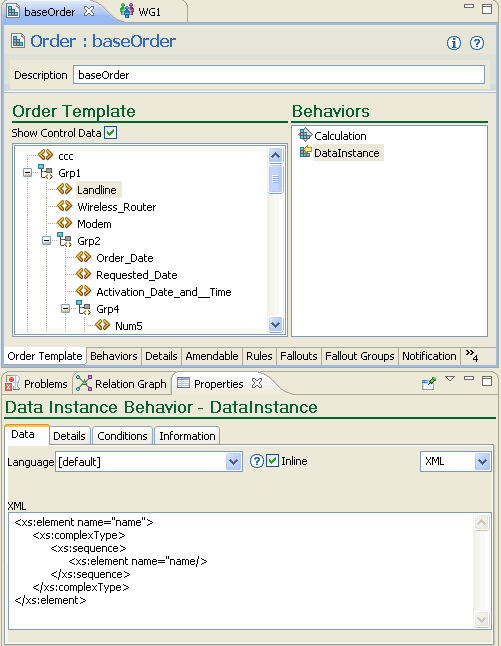Click the Requested_Date element icon
This screenshot has height=646, width=501.
point(84,274)
